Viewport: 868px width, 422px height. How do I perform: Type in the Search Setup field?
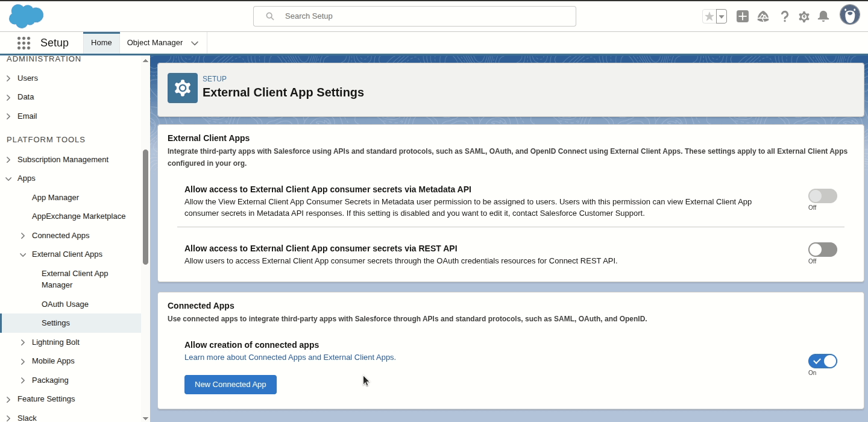click(415, 16)
